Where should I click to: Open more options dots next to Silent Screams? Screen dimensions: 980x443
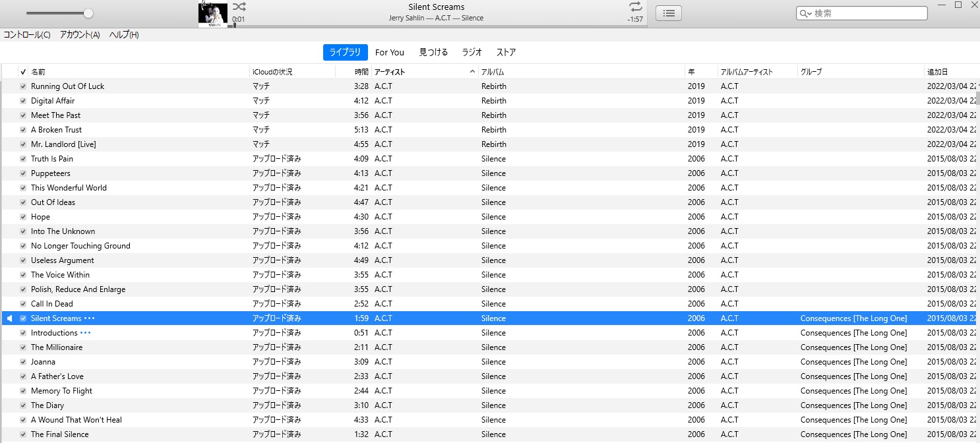[x=89, y=318]
